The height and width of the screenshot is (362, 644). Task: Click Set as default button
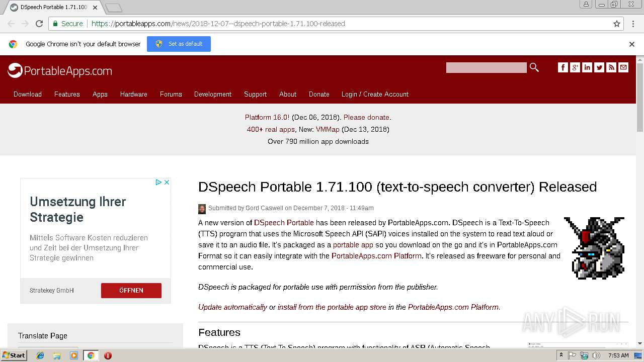point(179,44)
